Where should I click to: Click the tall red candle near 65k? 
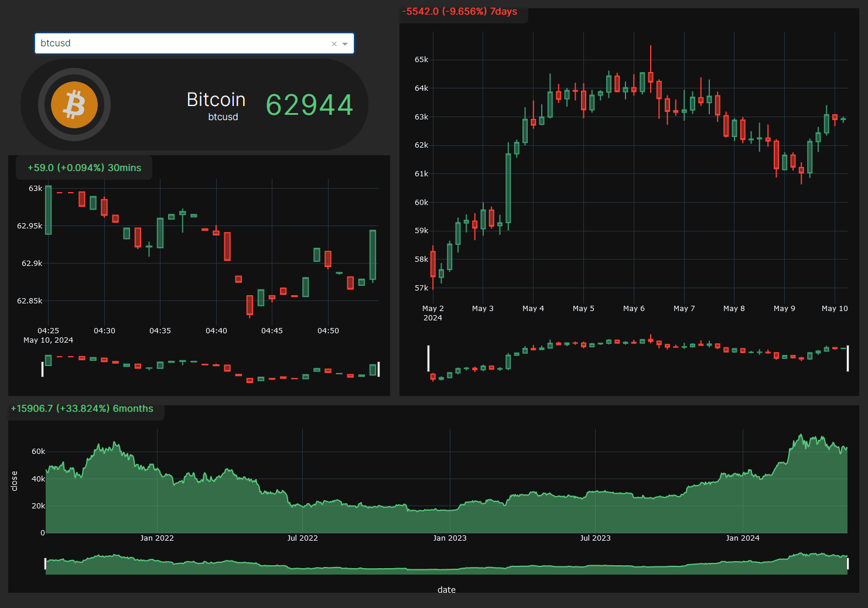tap(651, 76)
